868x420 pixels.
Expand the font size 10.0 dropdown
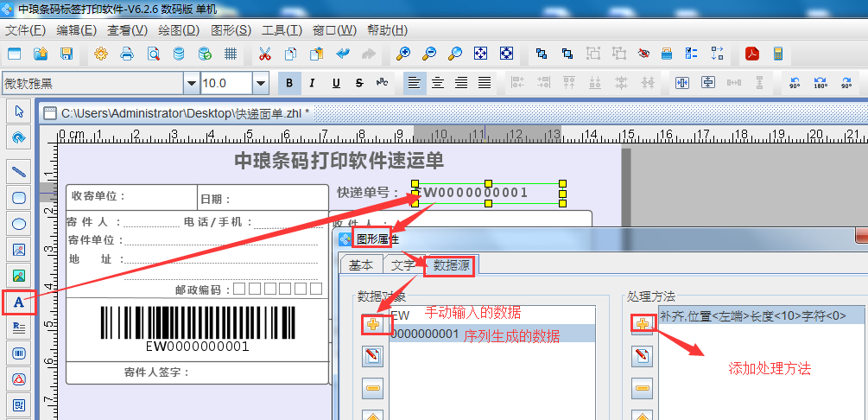point(260,83)
